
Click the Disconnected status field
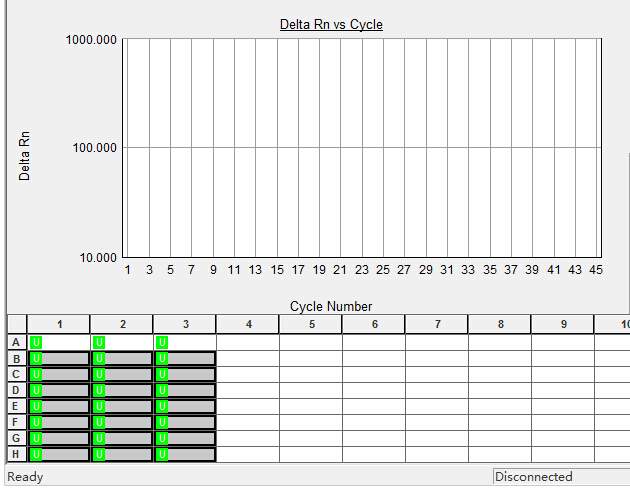(x=561, y=476)
